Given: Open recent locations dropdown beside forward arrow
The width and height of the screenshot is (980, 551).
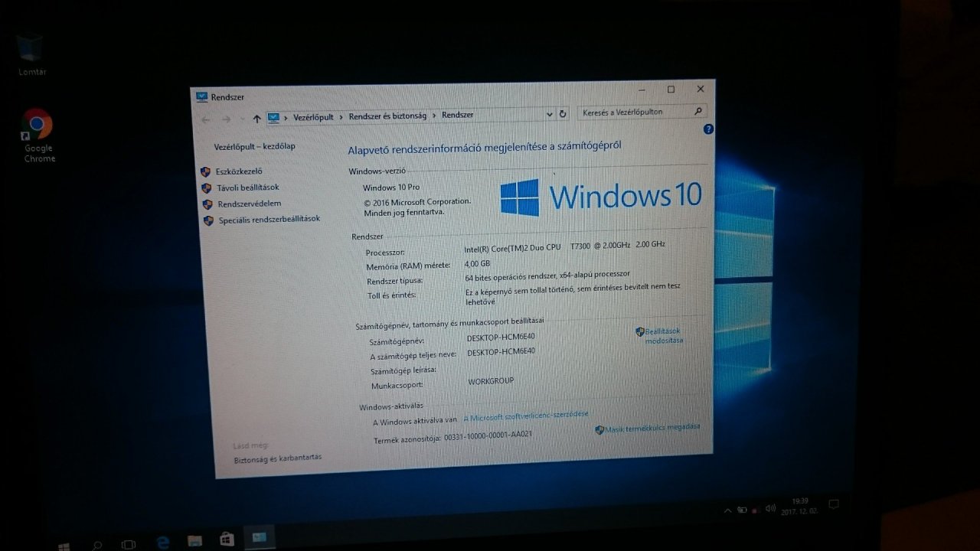Looking at the screenshot, I should click(x=242, y=119).
